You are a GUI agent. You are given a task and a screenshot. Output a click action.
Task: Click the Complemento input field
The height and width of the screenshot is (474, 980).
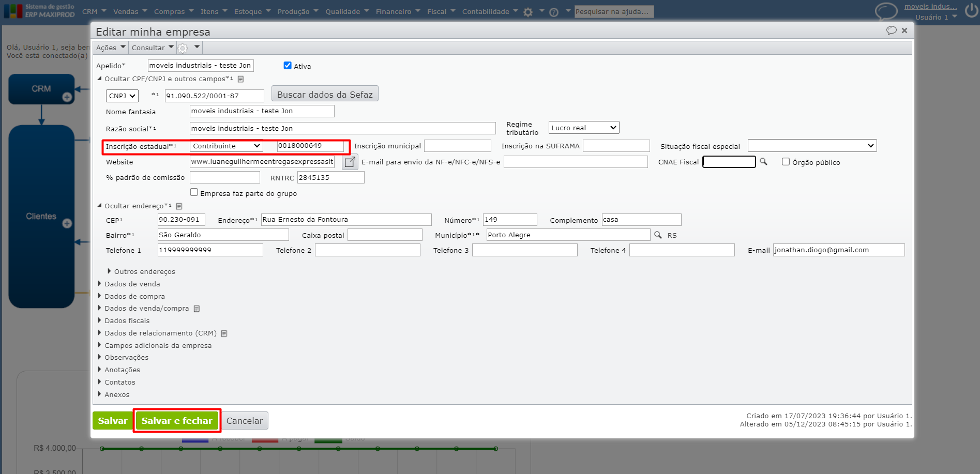click(x=642, y=220)
